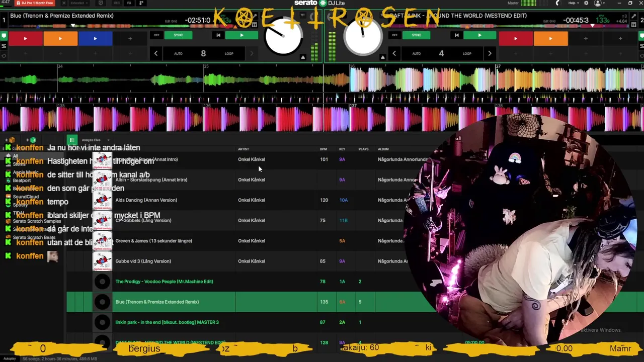Eject track from right deck
644x362 pixels.
coord(383,57)
